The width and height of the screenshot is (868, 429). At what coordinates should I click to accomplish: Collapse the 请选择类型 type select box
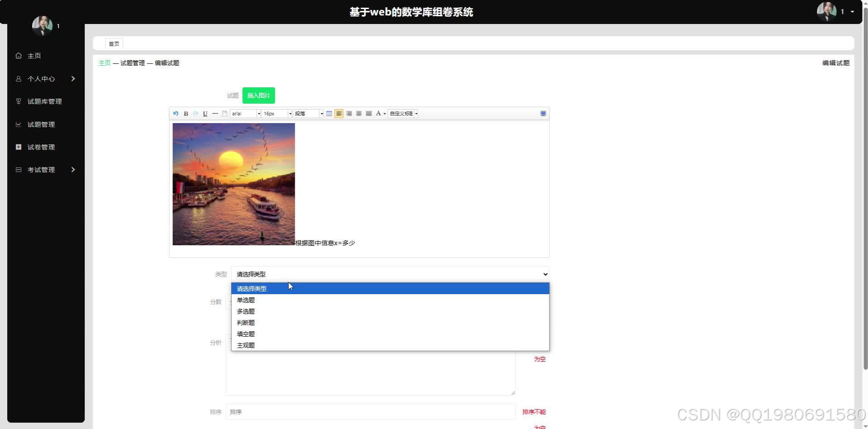pos(390,274)
